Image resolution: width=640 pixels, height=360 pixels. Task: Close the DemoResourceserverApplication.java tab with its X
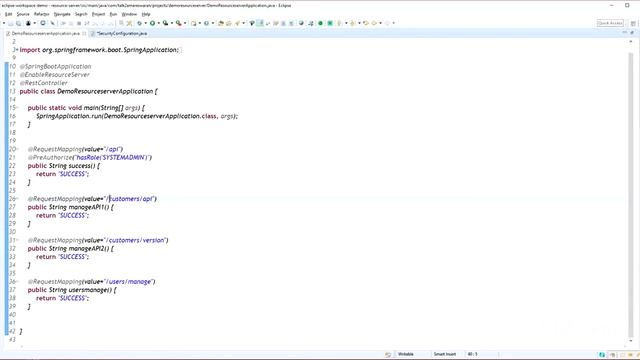pos(84,33)
